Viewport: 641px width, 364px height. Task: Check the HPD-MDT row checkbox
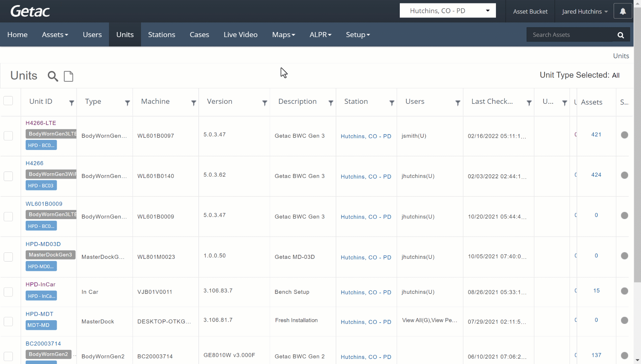pyautogui.click(x=8, y=322)
